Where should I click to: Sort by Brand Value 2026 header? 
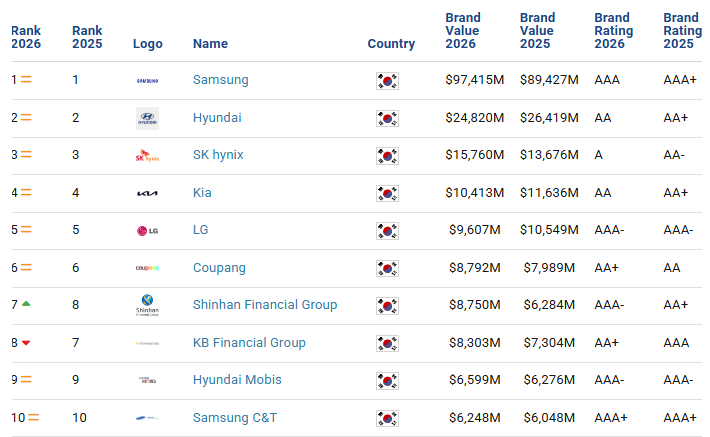point(463,31)
